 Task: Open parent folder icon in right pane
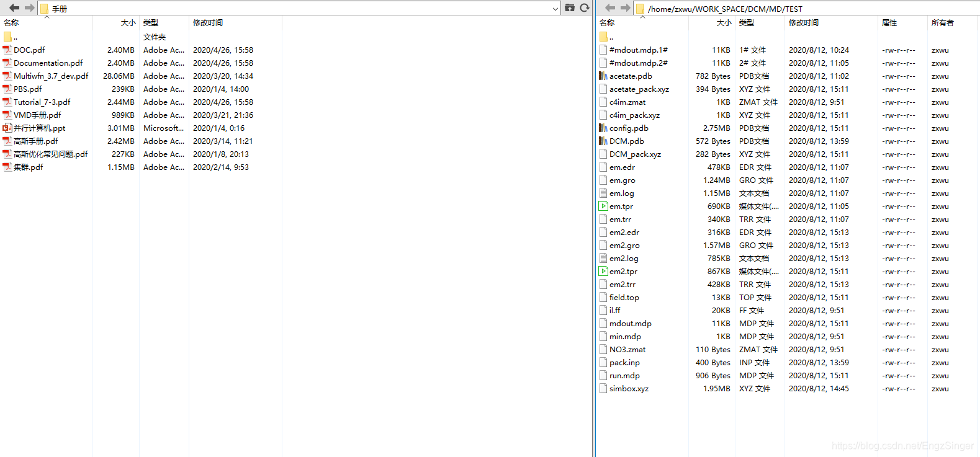[603, 37]
